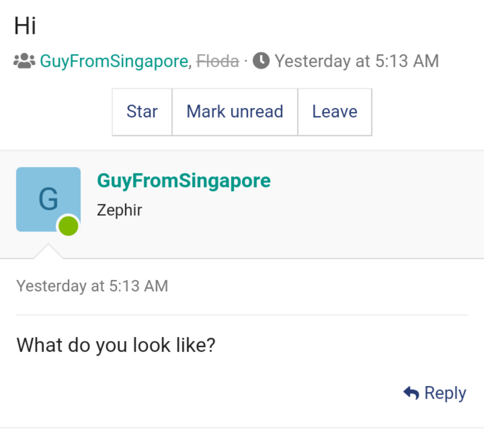Click the curved Reply arrow icon
Screen dimensions: 484x448
pyautogui.click(x=411, y=393)
